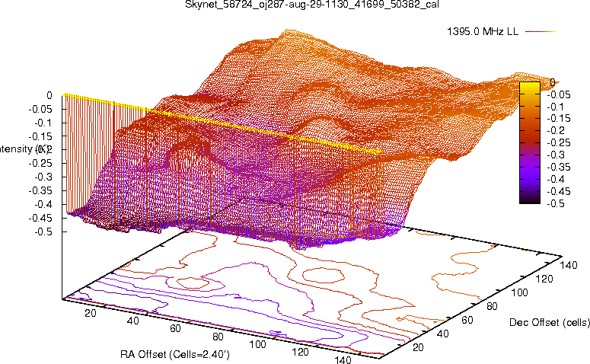The image size is (590, 364).
Task: Click -0.15 on the left intensity axis
Action: point(40,136)
